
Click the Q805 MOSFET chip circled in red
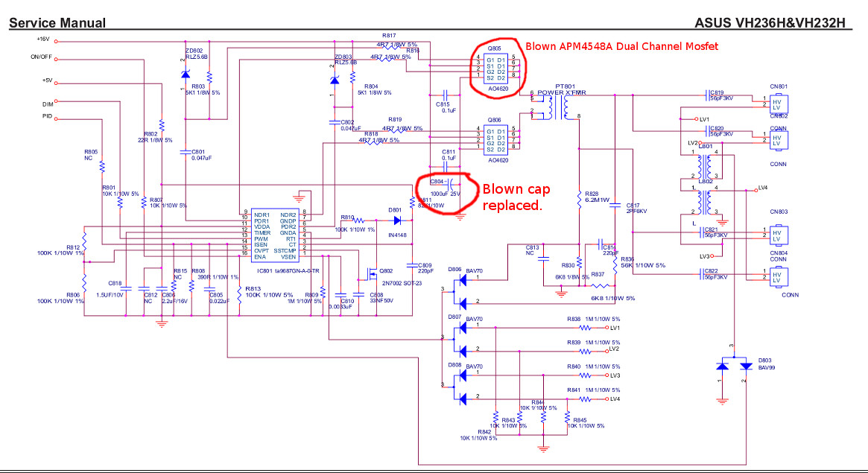pos(497,69)
